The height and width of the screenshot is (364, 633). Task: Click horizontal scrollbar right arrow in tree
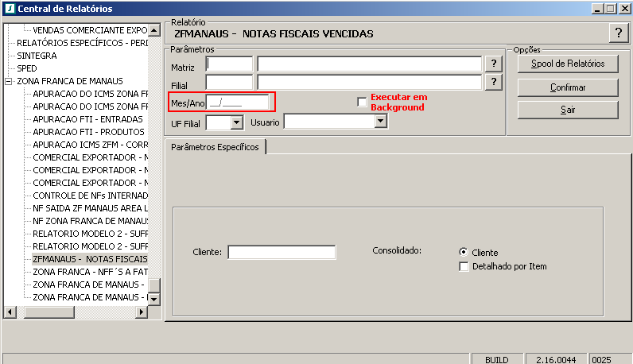[x=141, y=312]
